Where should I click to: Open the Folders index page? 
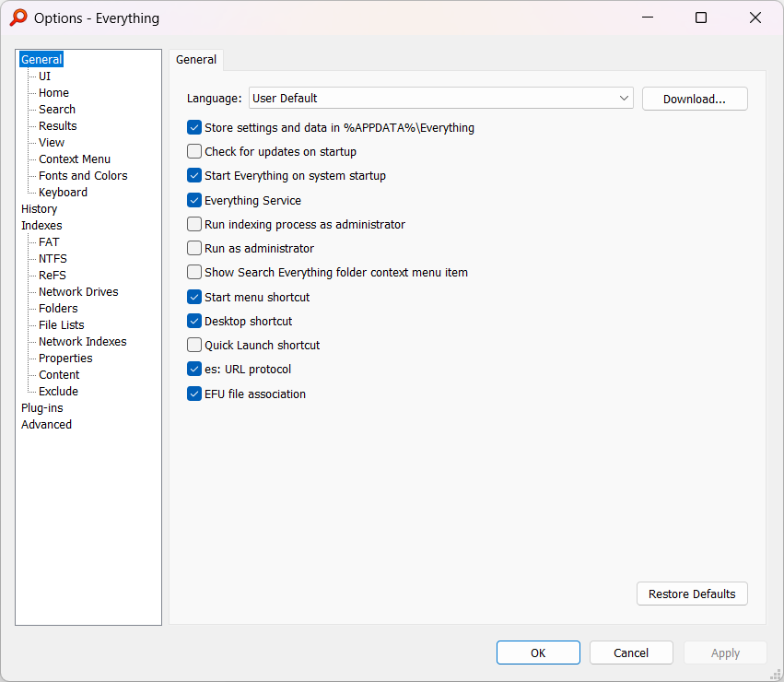(58, 308)
